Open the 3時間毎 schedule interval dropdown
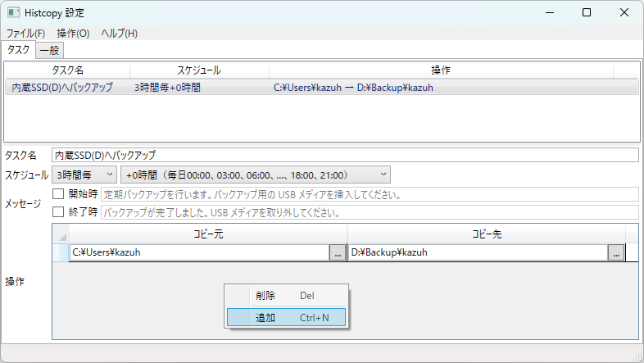This screenshot has height=363, width=644. (84, 175)
